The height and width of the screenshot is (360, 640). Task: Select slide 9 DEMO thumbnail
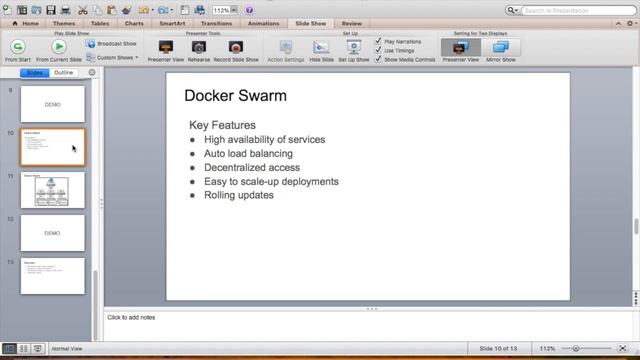tap(53, 104)
